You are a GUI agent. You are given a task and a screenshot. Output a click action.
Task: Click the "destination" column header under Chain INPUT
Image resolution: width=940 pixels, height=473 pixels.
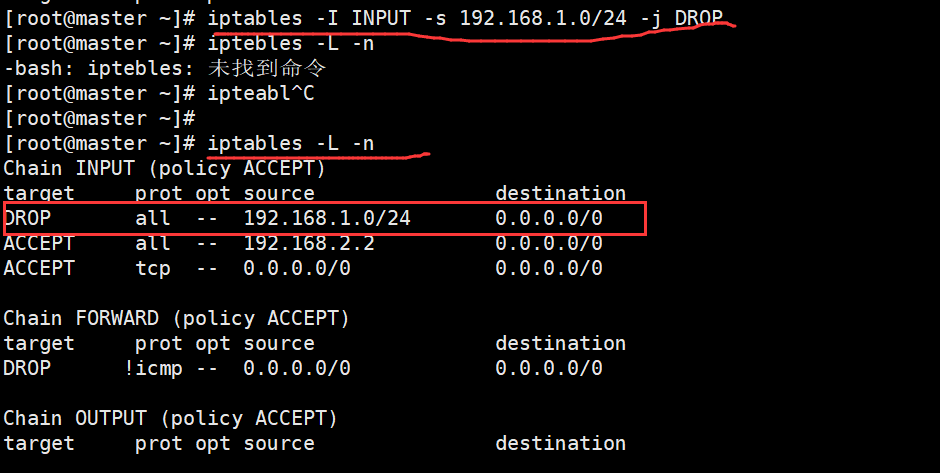coord(560,193)
